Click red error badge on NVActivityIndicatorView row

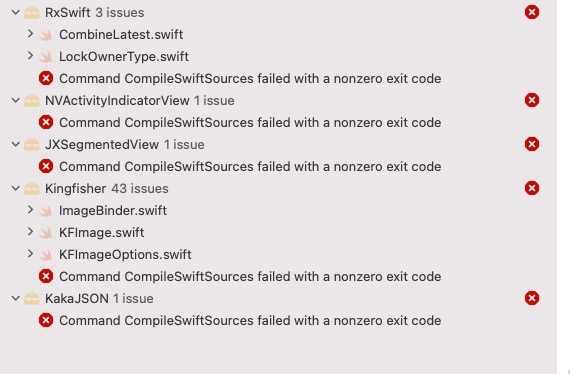[531, 100]
